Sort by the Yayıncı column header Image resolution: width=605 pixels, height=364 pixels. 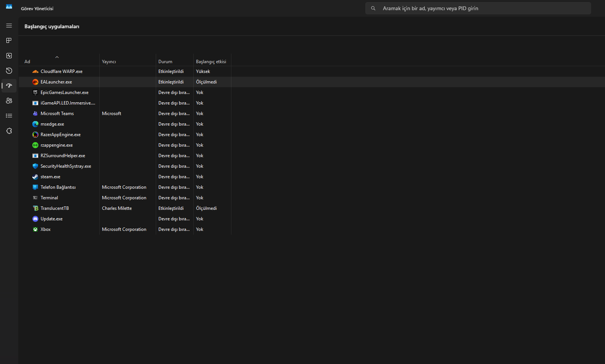pos(128,60)
